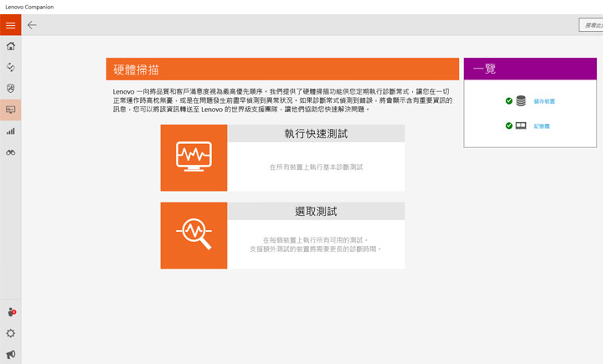Viewport: 603px width, 364px height.
Task: Open the user account icon in sidebar
Action: click(11, 312)
